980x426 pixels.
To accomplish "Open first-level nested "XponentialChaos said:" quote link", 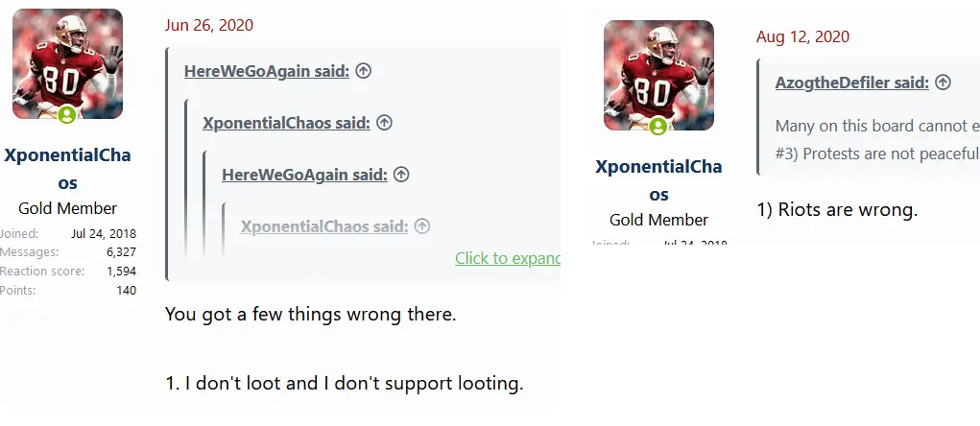I will 287,123.
